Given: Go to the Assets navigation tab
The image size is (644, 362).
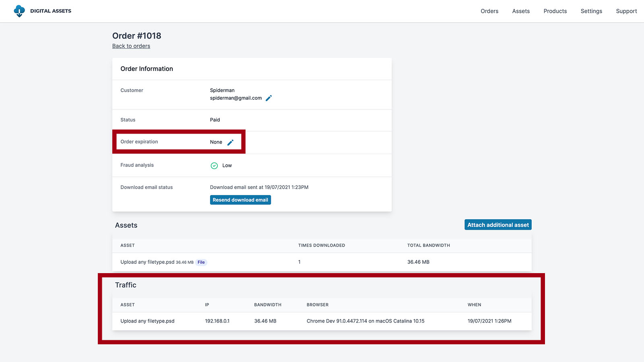Looking at the screenshot, I should pos(521,11).
